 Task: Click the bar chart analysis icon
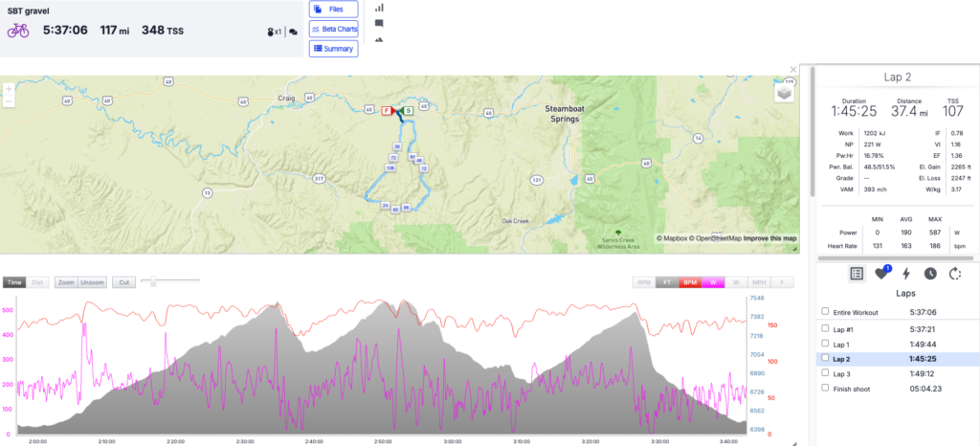pyautogui.click(x=379, y=8)
